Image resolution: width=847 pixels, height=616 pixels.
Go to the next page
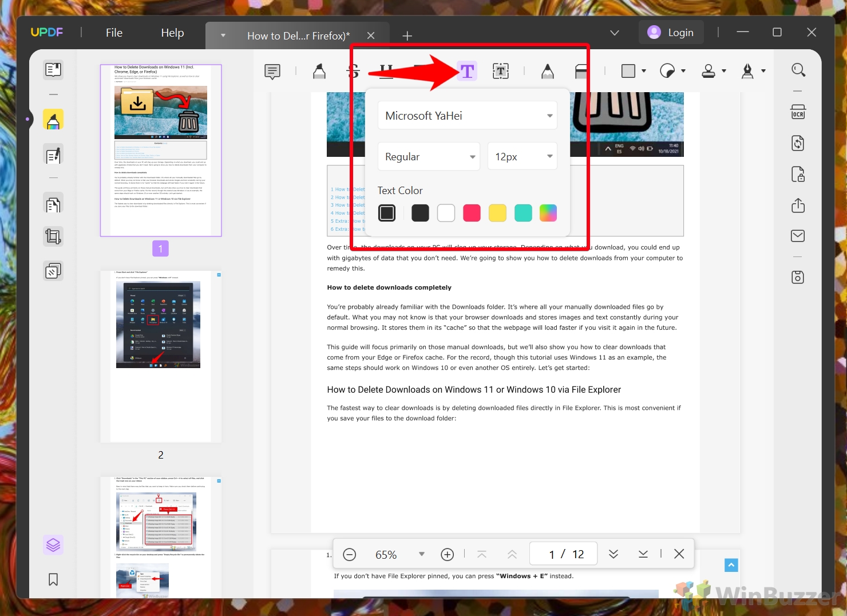click(x=614, y=554)
